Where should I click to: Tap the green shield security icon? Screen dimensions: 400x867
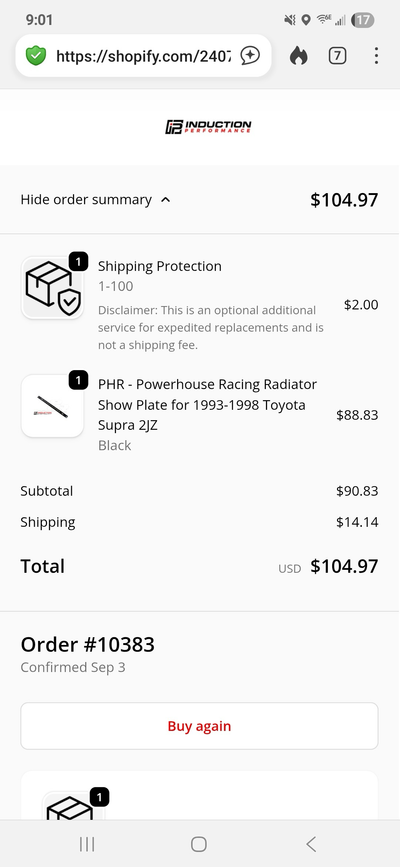[36, 55]
